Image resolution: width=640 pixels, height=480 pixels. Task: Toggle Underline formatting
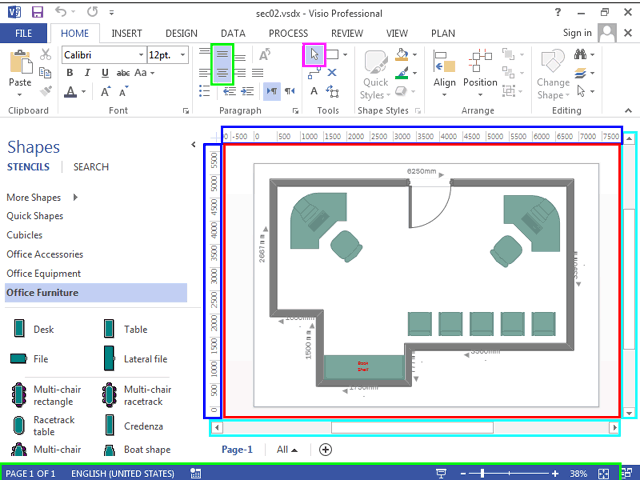click(x=105, y=73)
